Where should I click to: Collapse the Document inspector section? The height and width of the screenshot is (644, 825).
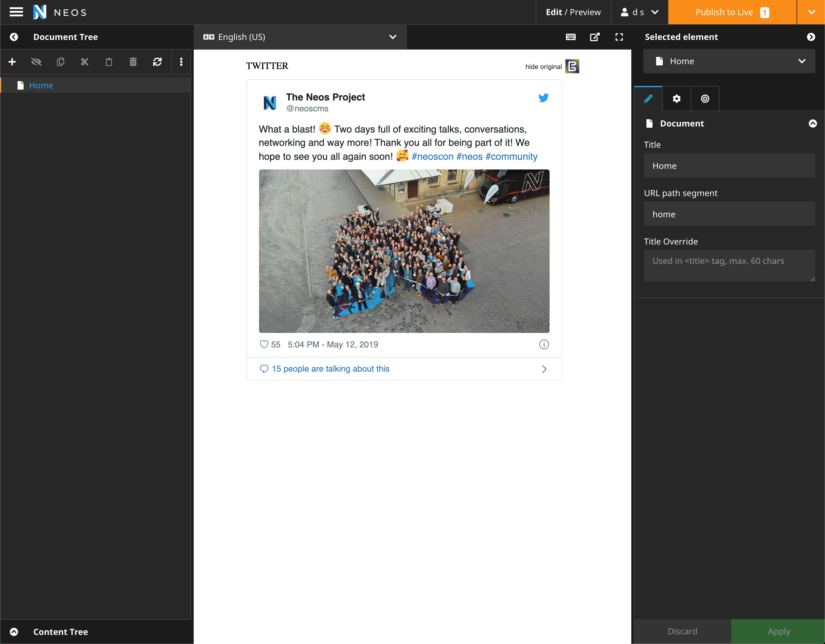click(813, 123)
